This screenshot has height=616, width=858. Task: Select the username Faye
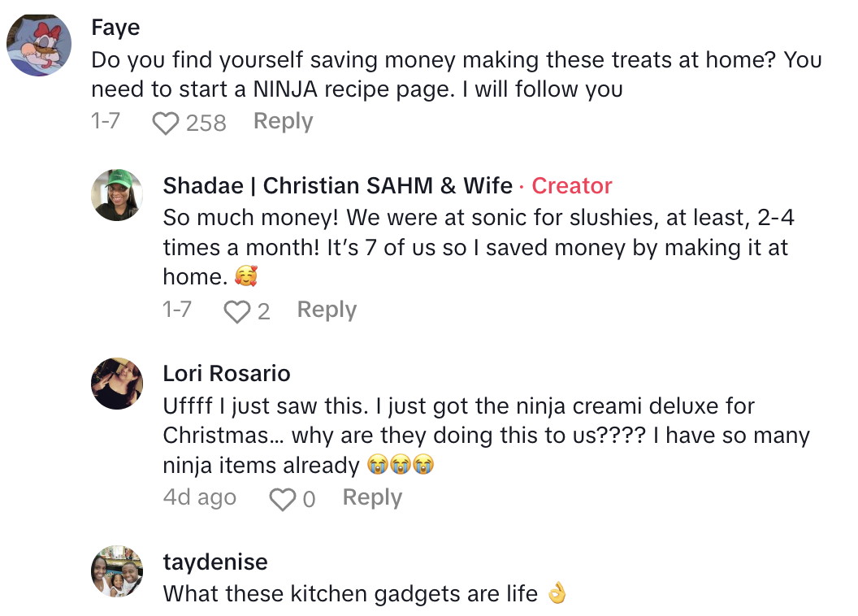115,27
